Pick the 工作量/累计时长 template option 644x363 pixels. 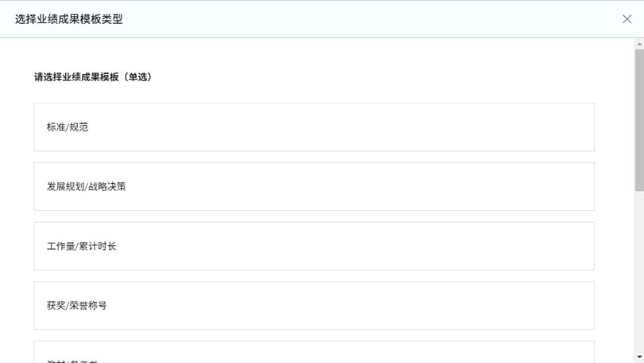(314, 246)
